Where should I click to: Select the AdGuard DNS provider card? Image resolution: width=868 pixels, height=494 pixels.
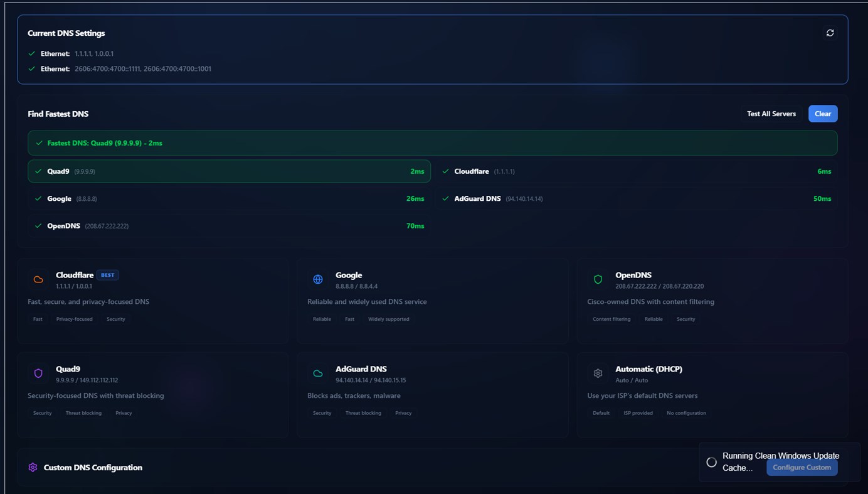coord(433,395)
